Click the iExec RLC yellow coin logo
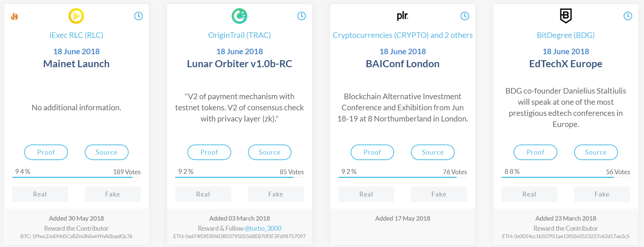The height and width of the screenshot is (247, 644). click(76, 16)
